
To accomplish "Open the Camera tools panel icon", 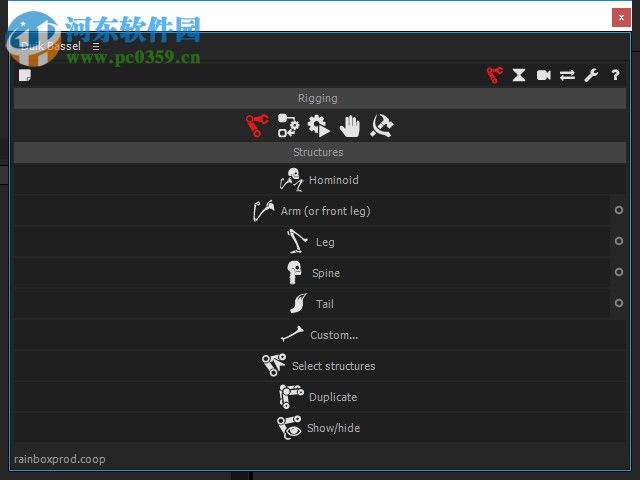I will pyautogui.click(x=543, y=75).
